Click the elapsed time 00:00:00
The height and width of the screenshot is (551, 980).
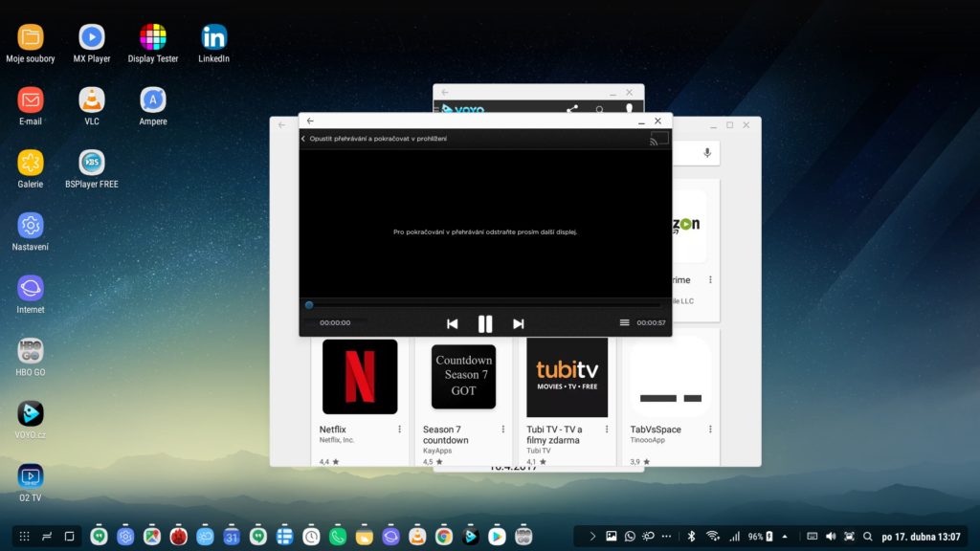click(335, 323)
